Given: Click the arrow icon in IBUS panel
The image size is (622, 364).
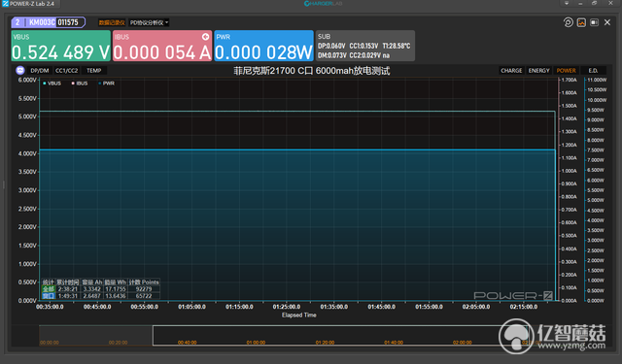Looking at the screenshot, I should tap(205, 37).
